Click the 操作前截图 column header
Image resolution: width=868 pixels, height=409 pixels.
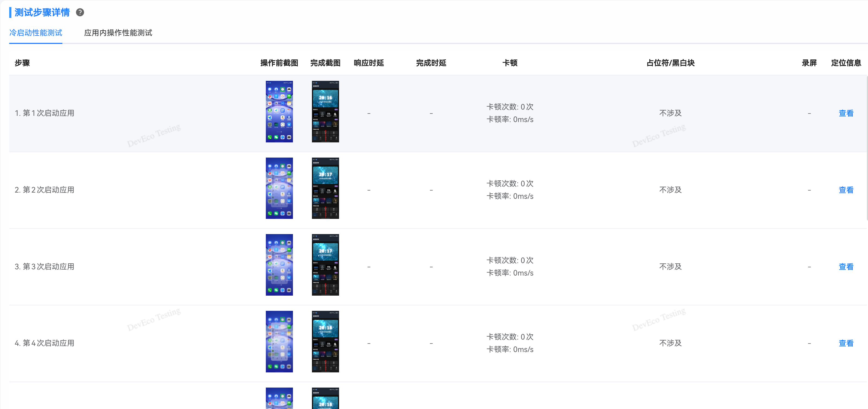pyautogui.click(x=279, y=63)
